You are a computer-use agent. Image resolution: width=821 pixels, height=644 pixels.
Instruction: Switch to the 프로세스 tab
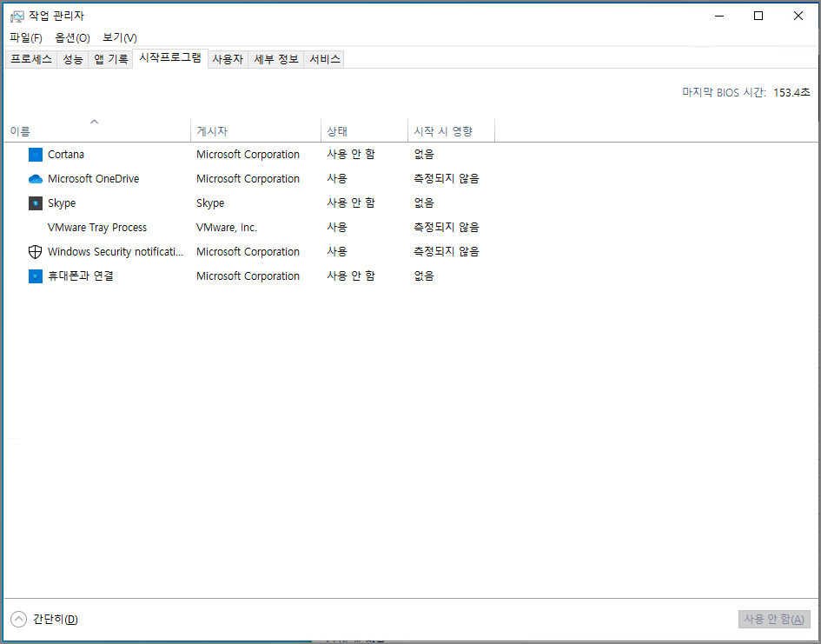tap(31, 59)
